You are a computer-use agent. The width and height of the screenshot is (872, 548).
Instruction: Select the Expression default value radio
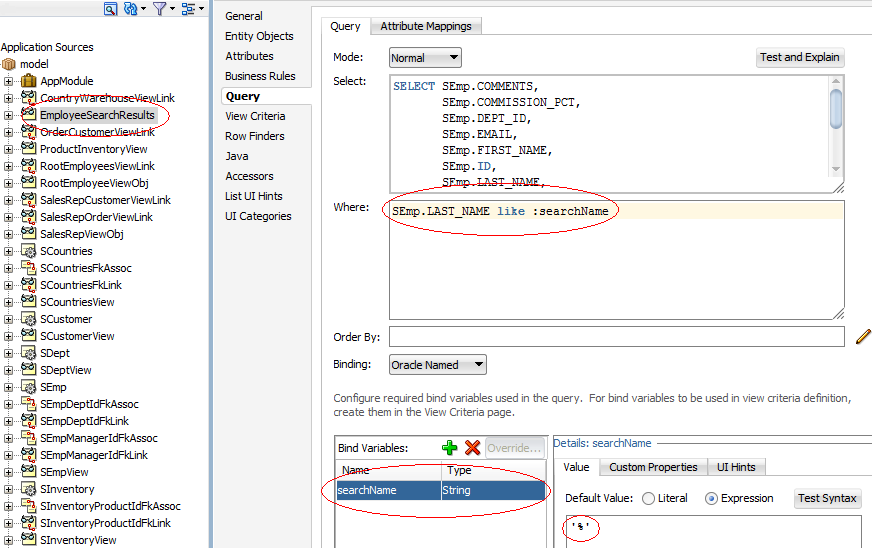coord(711,498)
